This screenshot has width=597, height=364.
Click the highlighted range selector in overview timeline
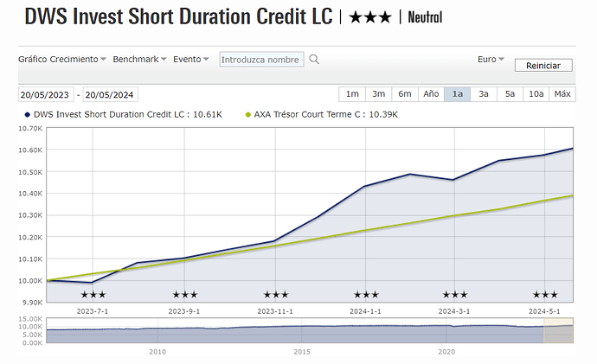(558, 330)
